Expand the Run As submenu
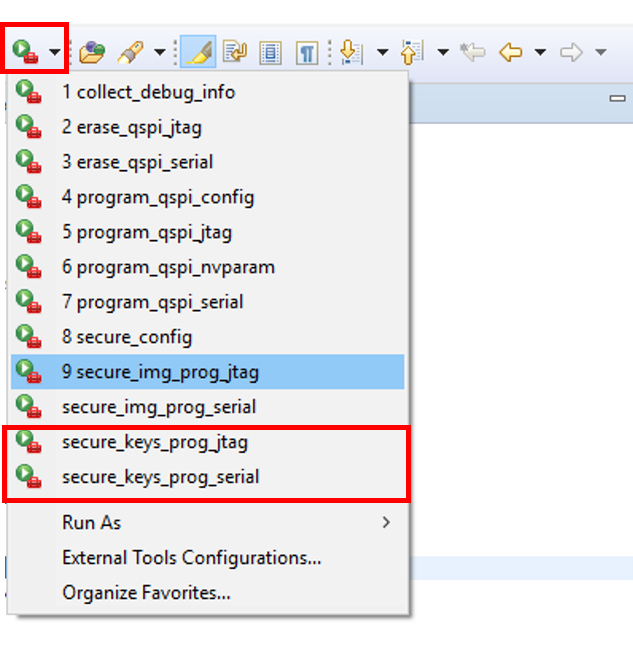Image resolution: width=633 pixels, height=652 pixels. (x=208, y=523)
